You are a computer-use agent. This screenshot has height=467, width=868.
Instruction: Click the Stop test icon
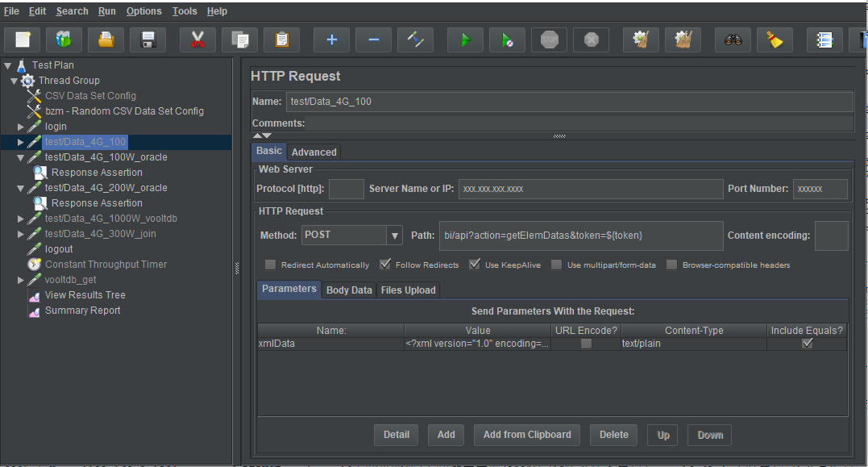click(x=549, y=40)
